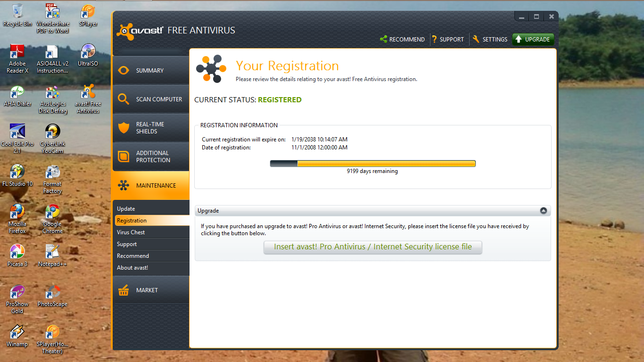This screenshot has width=644, height=362.
Task: Select ASIO4ALL v2 Instruction file icon
Action: (x=52, y=58)
